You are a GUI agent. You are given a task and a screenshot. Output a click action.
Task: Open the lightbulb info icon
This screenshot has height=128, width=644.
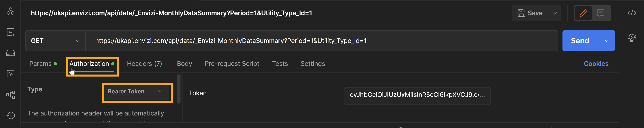click(631, 38)
